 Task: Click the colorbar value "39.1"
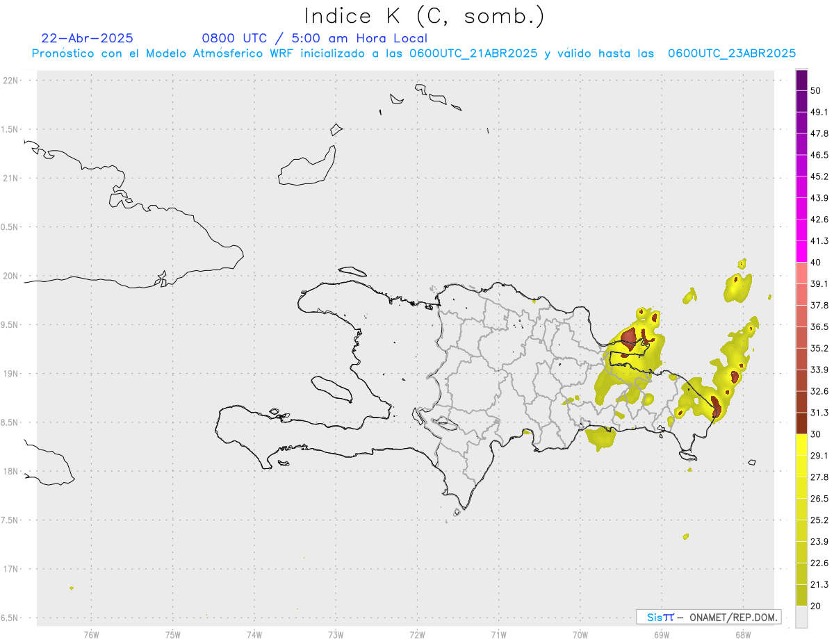(x=819, y=283)
